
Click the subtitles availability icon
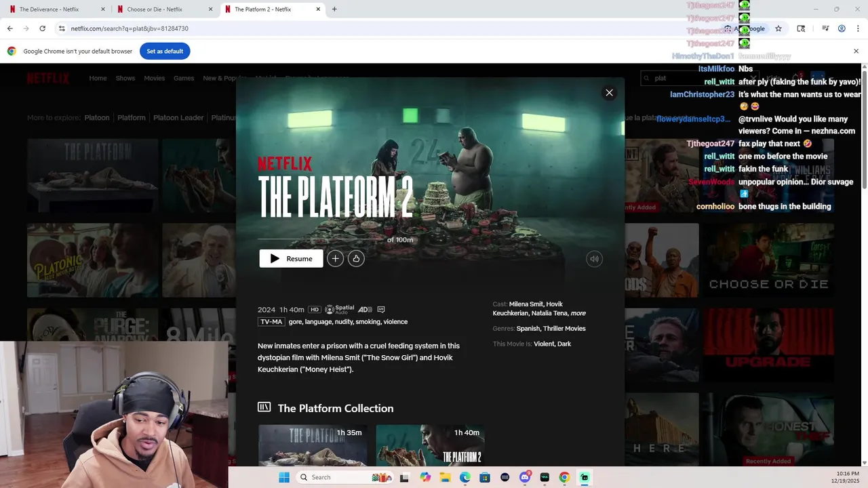point(381,310)
